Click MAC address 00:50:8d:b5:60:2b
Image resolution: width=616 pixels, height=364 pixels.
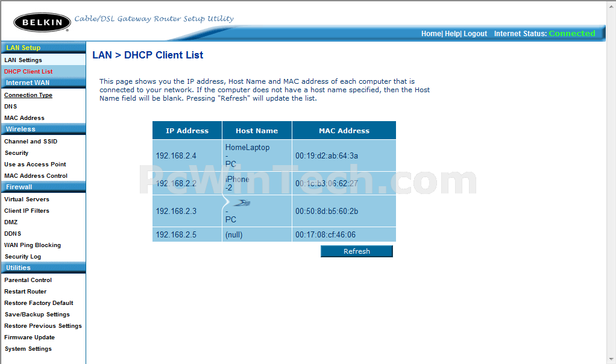[x=327, y=212]
